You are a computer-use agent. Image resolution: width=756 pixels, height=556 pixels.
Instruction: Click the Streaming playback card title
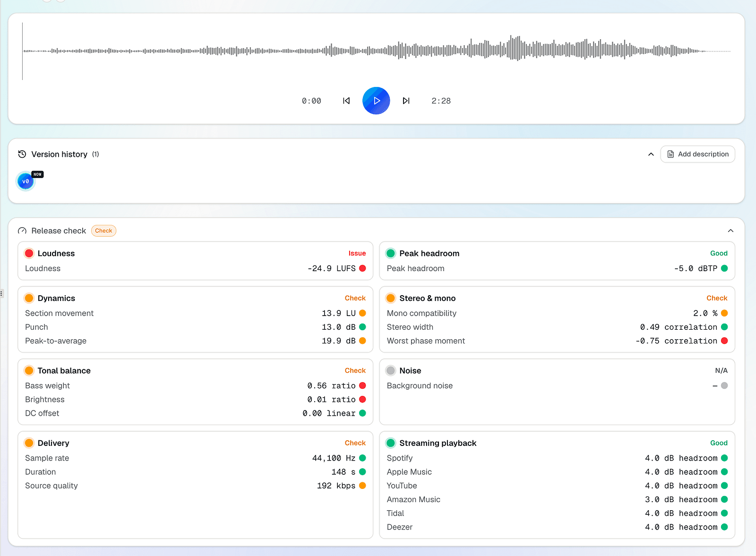pos(438,443)
